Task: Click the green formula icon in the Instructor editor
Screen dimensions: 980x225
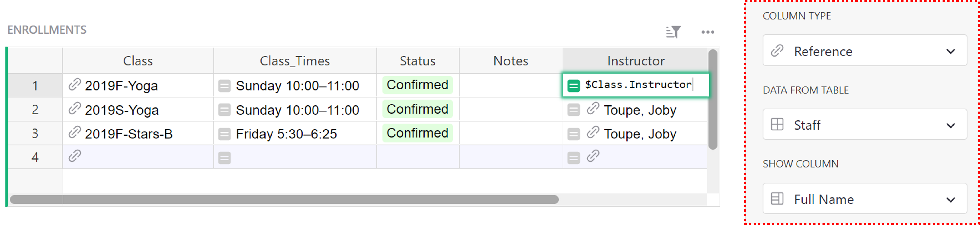Action: 573,85
